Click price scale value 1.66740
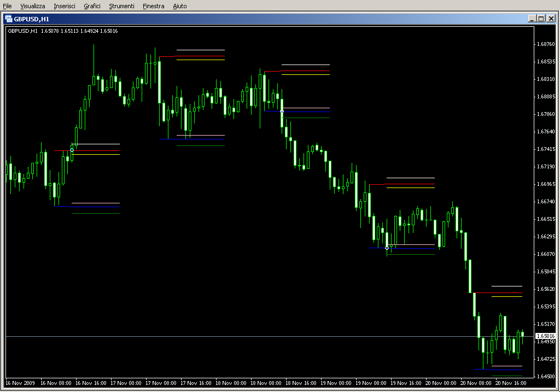The height and width of the screenshot is (392, 560). coord(546,202)
